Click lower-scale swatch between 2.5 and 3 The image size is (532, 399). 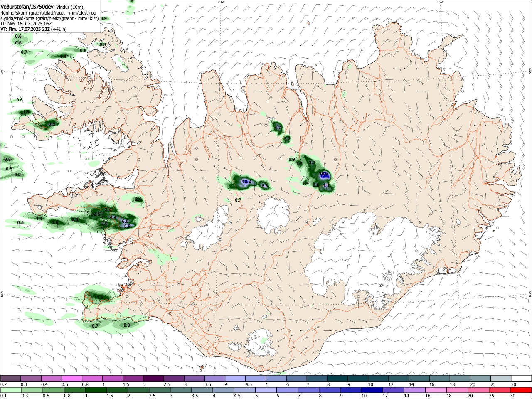point(160,390)
